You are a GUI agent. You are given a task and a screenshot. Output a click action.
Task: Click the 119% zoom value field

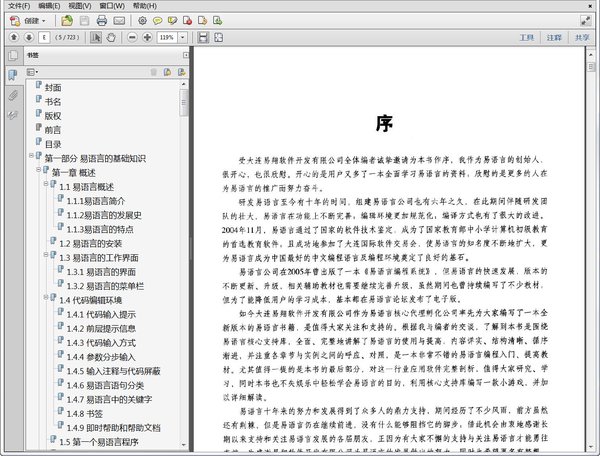[x=167, y=37]
